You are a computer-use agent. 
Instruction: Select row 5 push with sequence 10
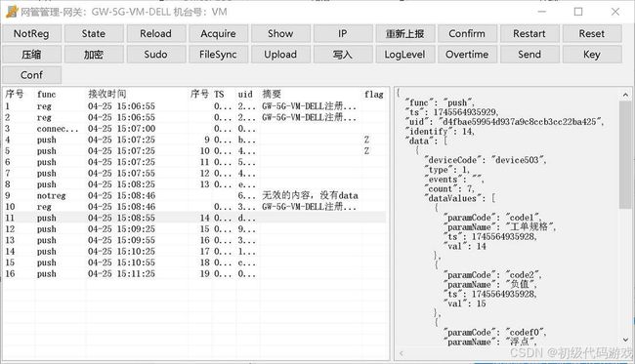tap(194, 151)
